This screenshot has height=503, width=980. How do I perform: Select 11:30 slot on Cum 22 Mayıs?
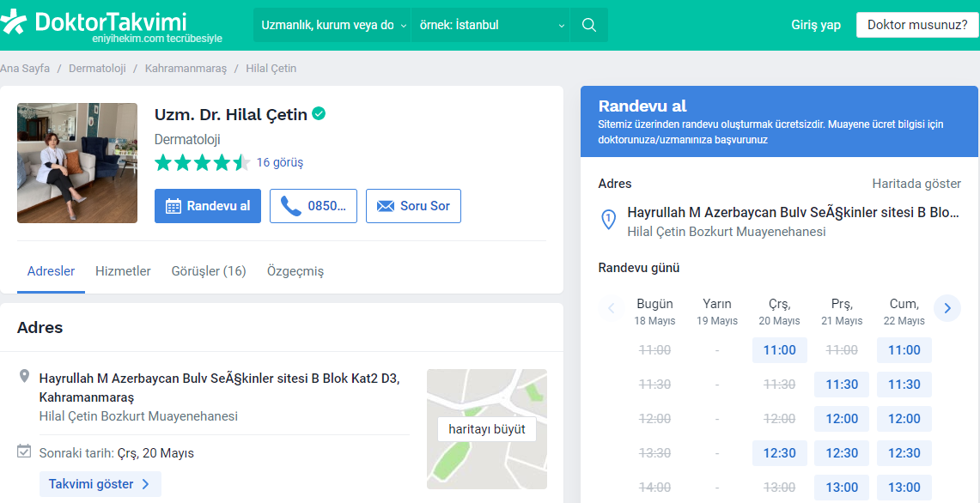904,385
